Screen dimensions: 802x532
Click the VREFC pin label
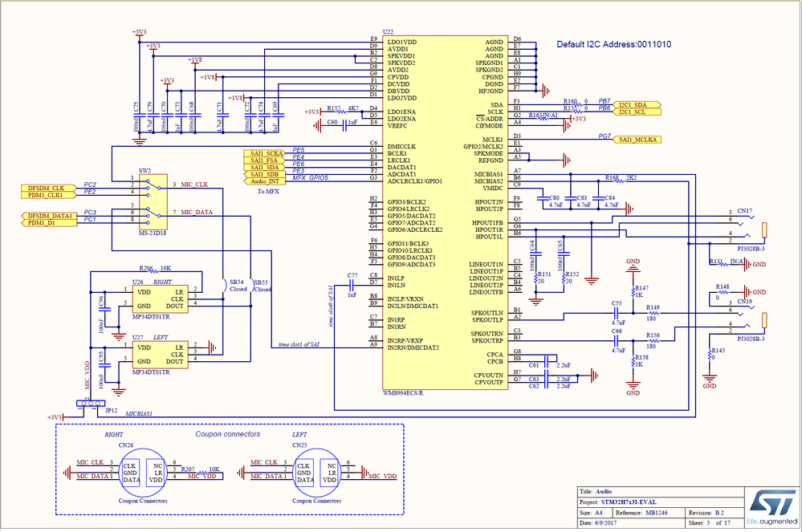click(x=397, y=126)
